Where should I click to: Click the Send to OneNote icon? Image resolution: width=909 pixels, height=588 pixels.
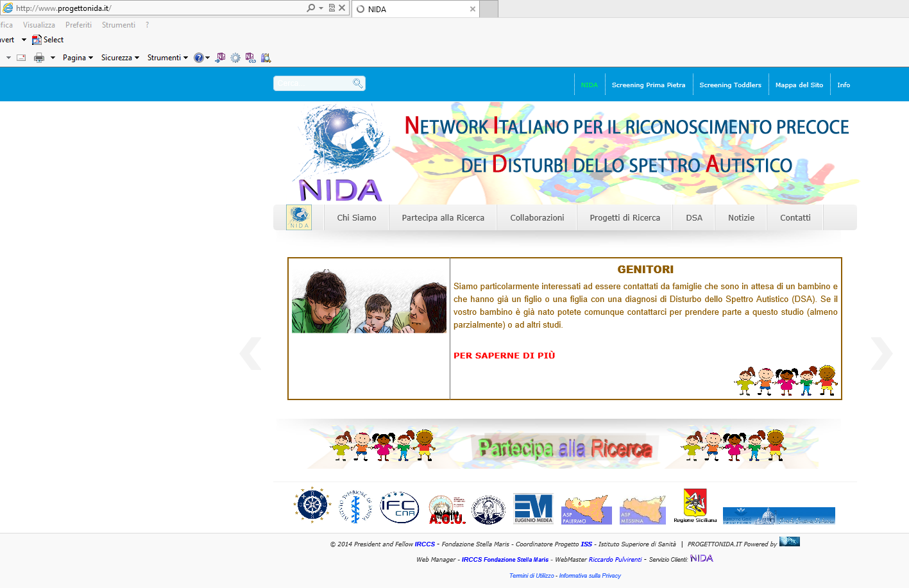[220, 58]
